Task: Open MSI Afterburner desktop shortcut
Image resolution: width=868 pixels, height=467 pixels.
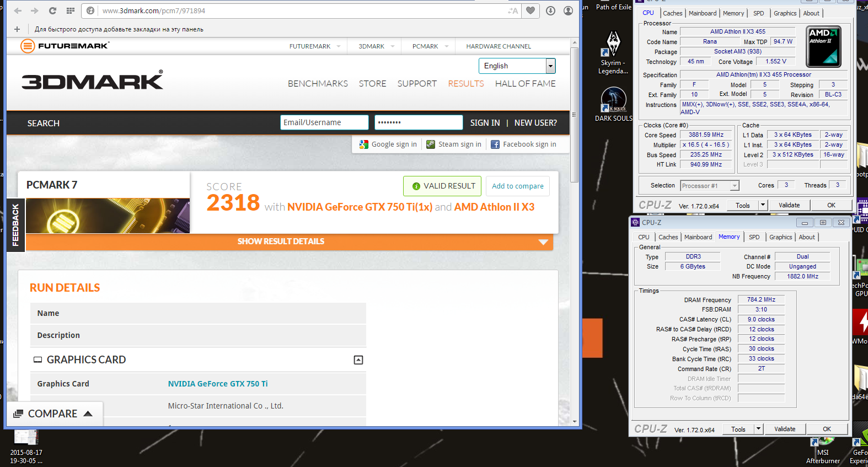Action: [x=823, y=450]
